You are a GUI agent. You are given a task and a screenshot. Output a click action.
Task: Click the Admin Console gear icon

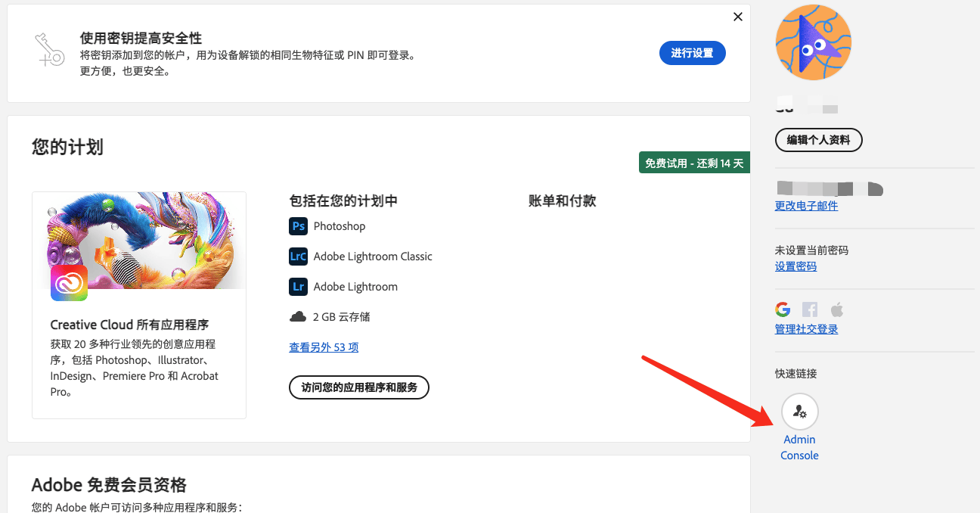click(799, 412)
